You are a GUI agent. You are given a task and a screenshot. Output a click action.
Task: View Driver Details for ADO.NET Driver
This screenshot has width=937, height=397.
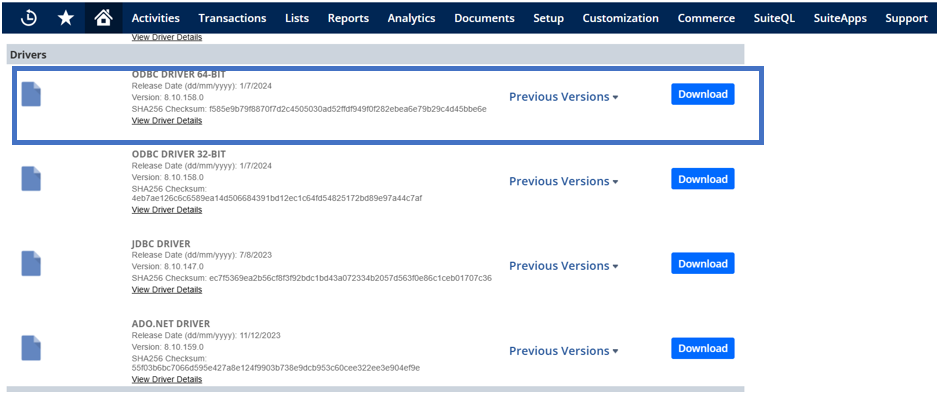[x=167, y=379]
